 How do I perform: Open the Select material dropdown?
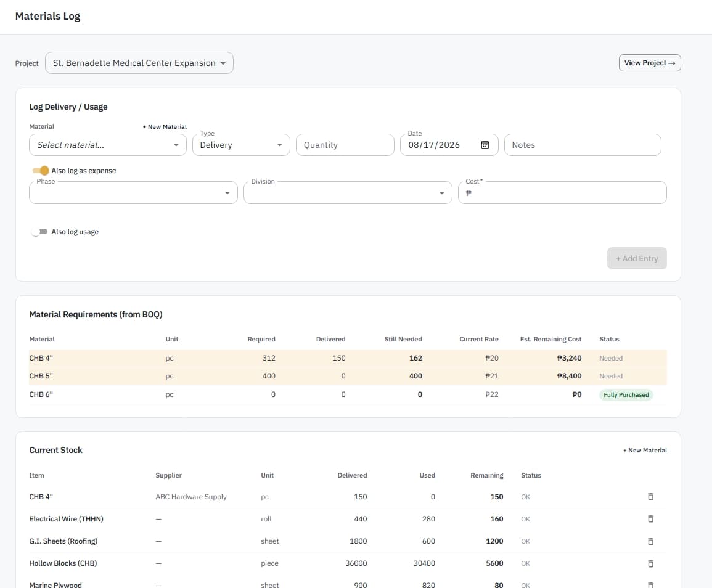click(108, 145)
